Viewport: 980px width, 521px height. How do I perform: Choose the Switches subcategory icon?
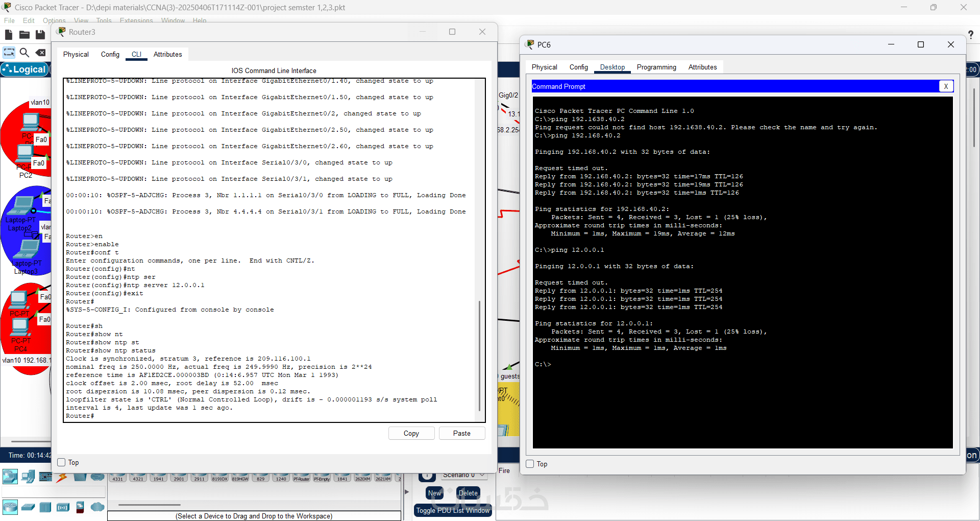click(x=28, y=507)
